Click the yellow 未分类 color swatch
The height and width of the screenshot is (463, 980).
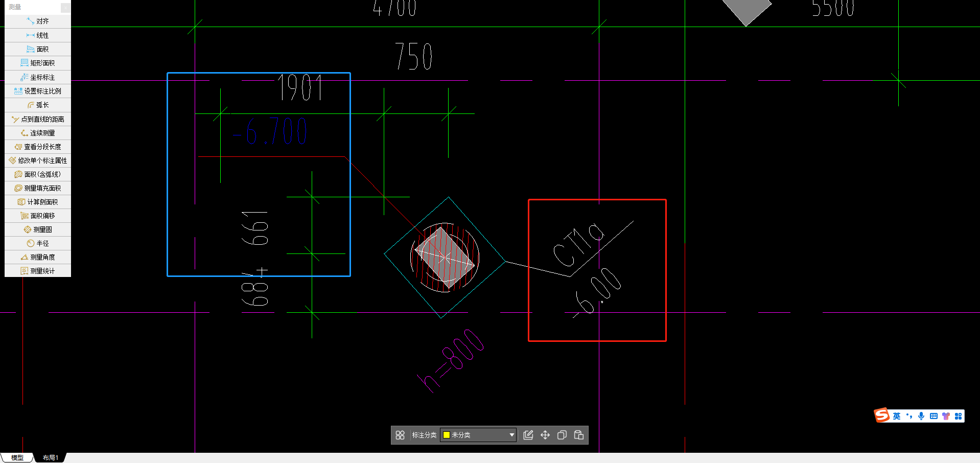pos(447,435)
